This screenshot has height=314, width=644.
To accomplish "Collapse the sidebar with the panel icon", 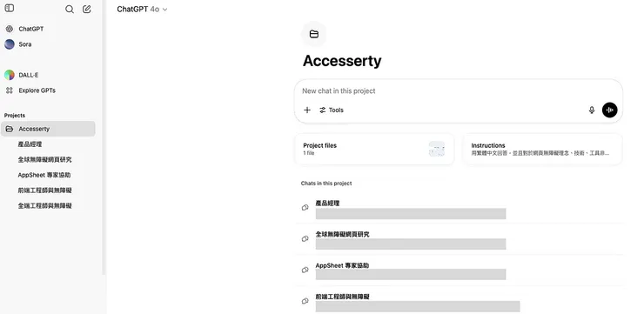I will click(9, 8).
